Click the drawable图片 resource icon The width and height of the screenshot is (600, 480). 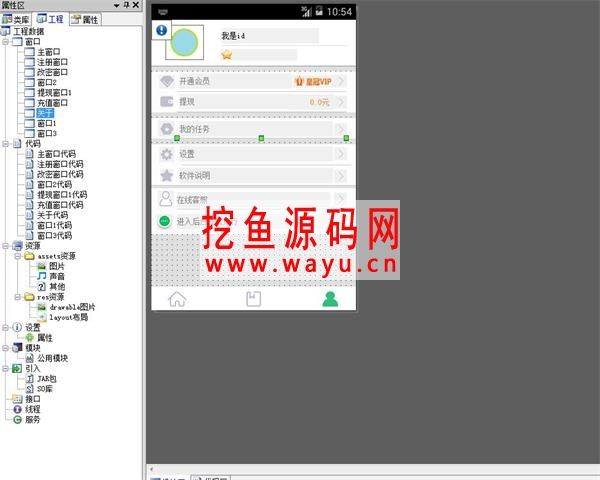pos(41,307)
